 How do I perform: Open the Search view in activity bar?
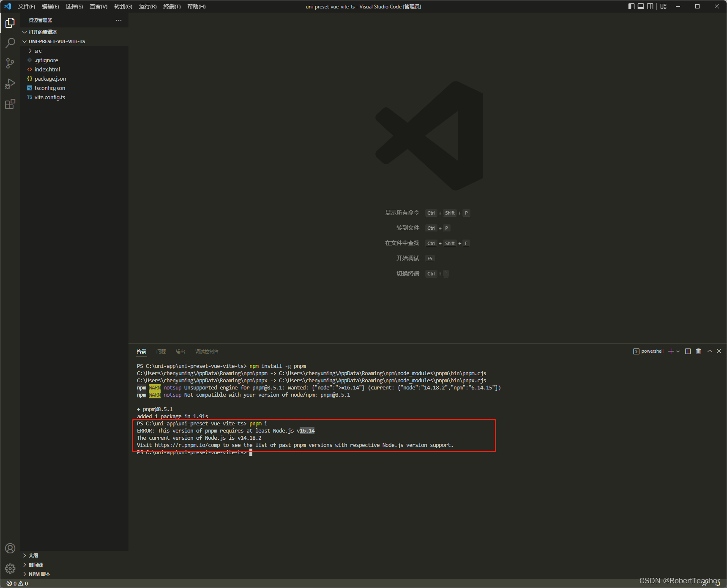click(x=10, y=43)
